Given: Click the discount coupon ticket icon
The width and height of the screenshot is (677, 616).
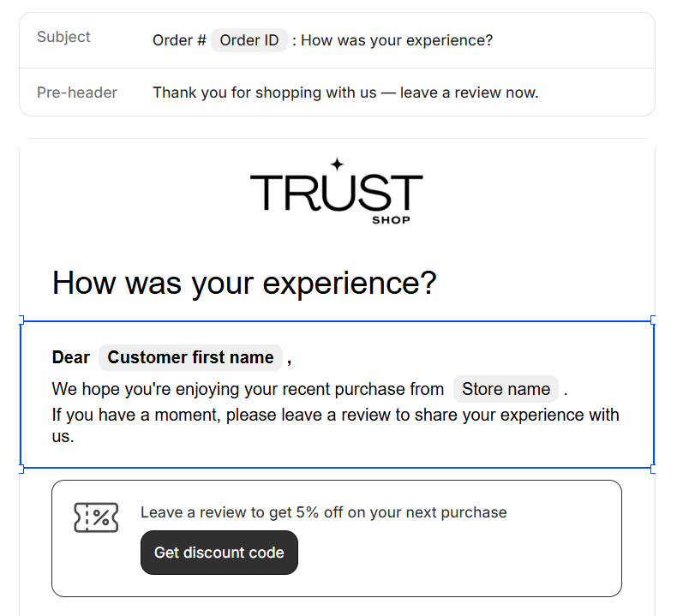Looking at the screenshot, I should [x=96, y=517].
